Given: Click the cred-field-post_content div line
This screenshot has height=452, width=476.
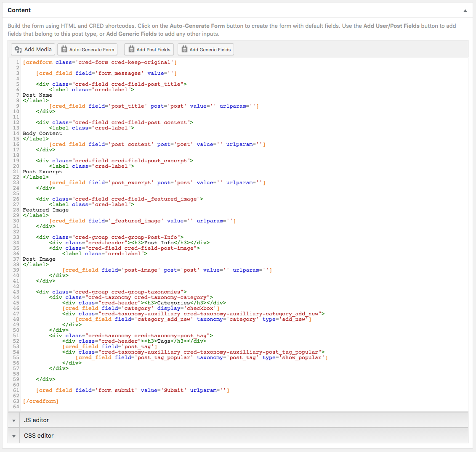Looking at the screenshot, I should click(114, 122).
